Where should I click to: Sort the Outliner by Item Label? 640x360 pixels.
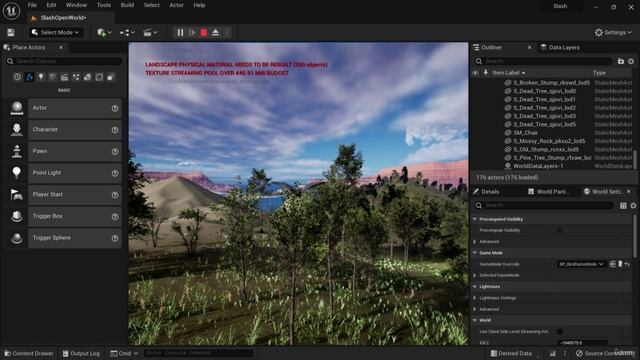pyautogui.click(x=509, y=73)
